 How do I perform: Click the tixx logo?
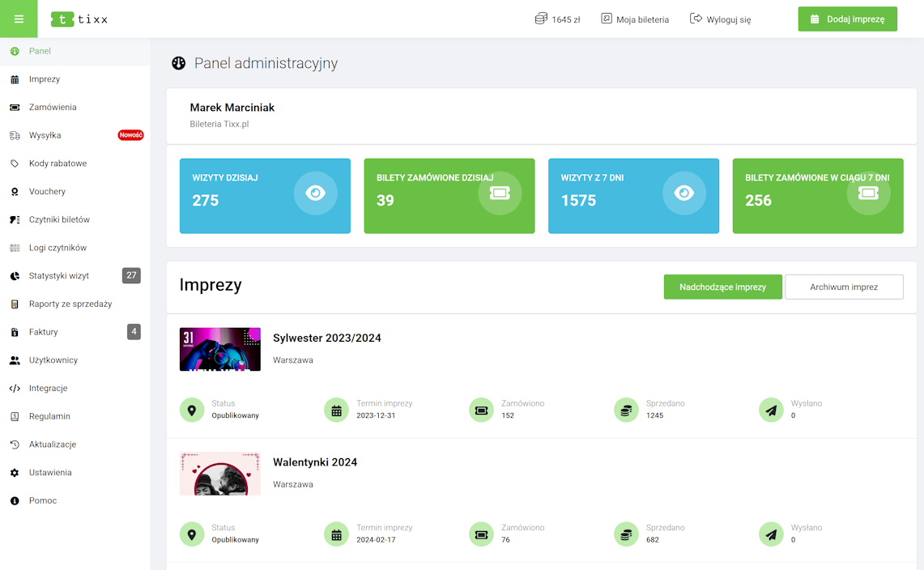79,19
